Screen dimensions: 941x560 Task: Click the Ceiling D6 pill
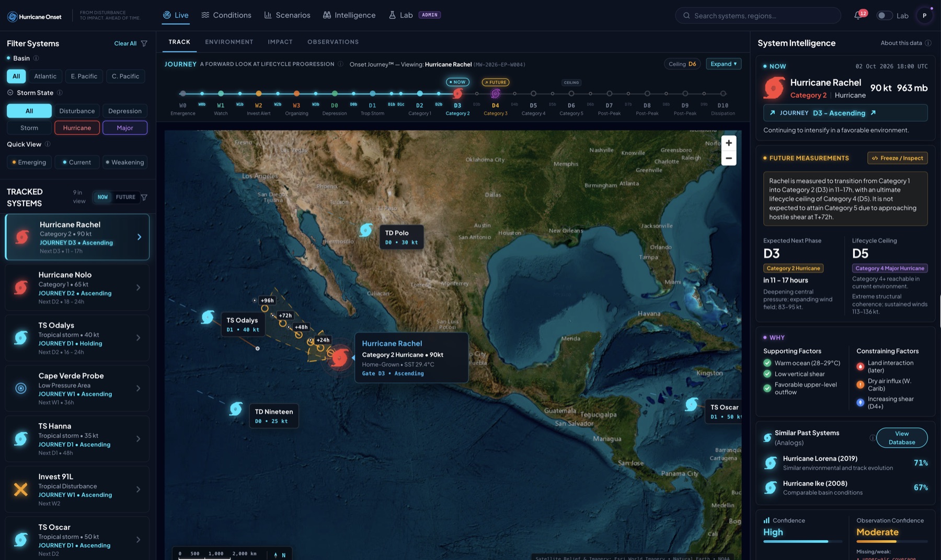pos(682,64)
